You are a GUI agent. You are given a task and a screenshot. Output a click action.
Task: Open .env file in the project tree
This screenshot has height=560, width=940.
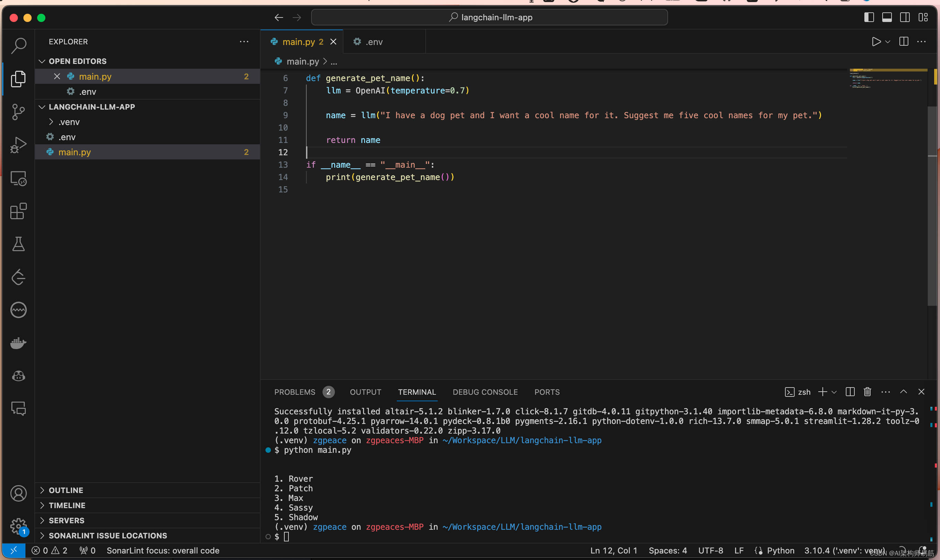point(147,137)
